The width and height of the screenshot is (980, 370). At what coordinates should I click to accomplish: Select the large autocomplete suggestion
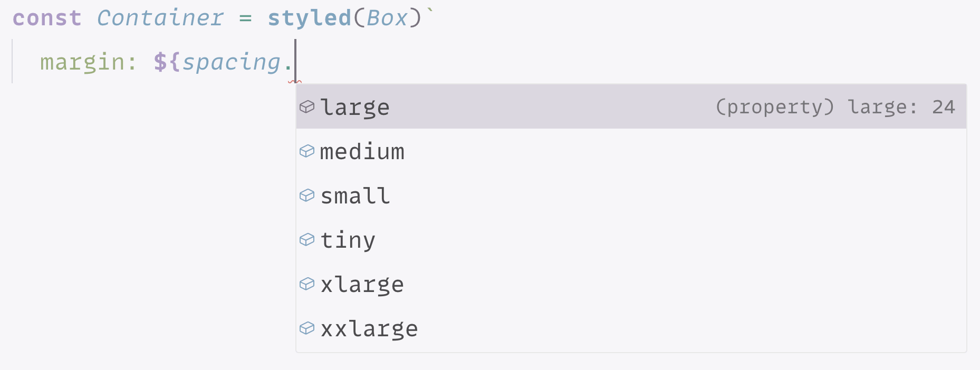(x=356, y=107)
